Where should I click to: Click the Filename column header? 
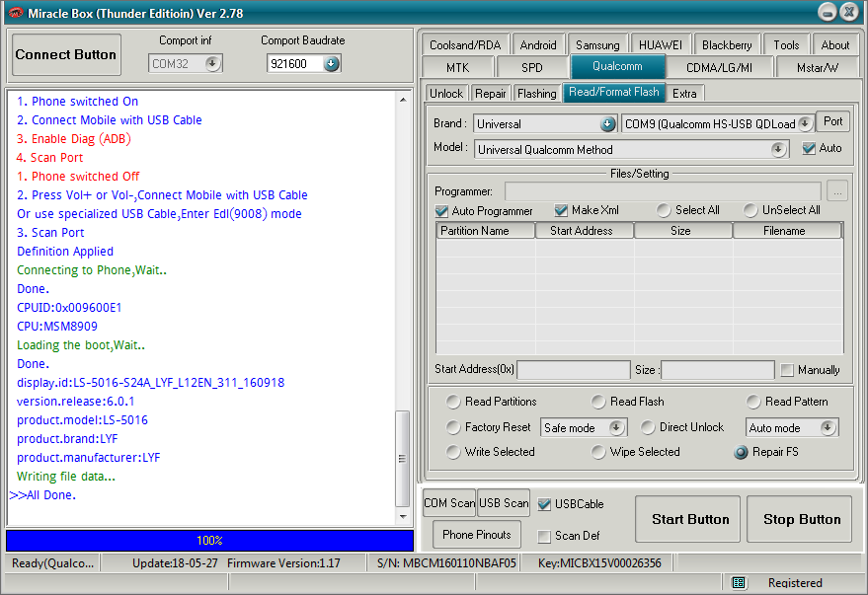[x=787, y=231]
